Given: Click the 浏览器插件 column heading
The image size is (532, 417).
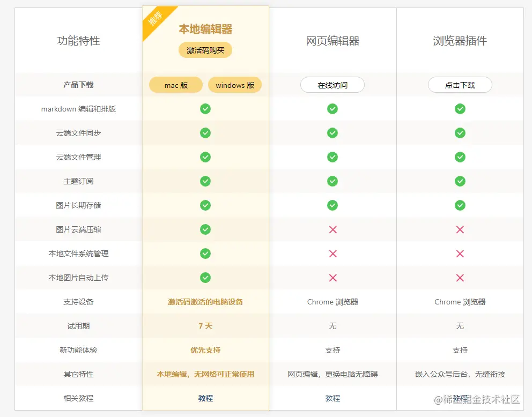Looking at the screenshot, I should coord(460,41).
